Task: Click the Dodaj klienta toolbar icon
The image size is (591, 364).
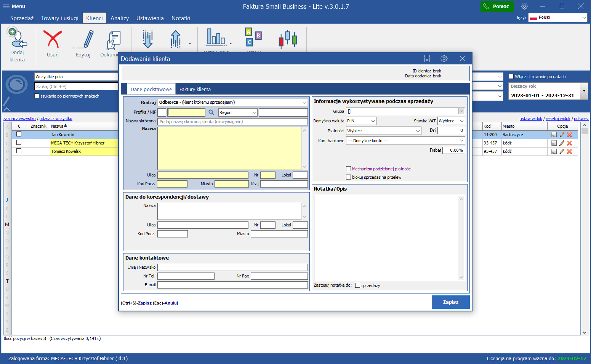Action: (17, 44)
